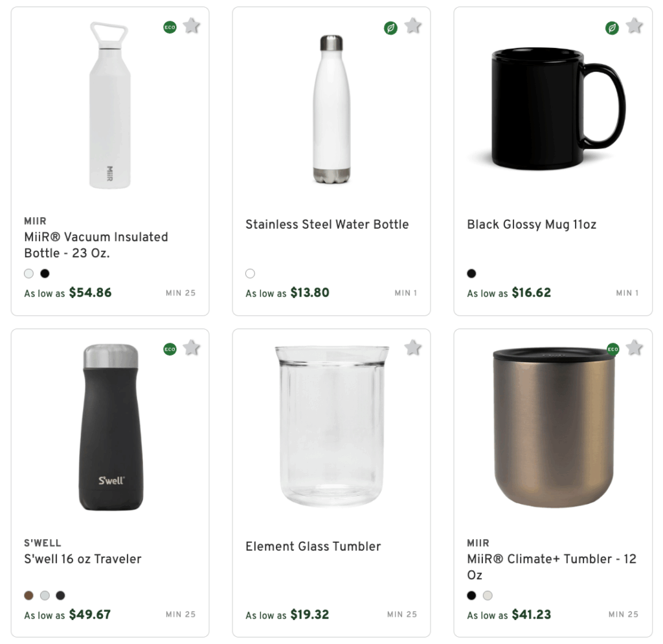Viewport: 663px width, 644px height.
Task: Star the Element Glass Tumbler
Action: coord(413,348)
